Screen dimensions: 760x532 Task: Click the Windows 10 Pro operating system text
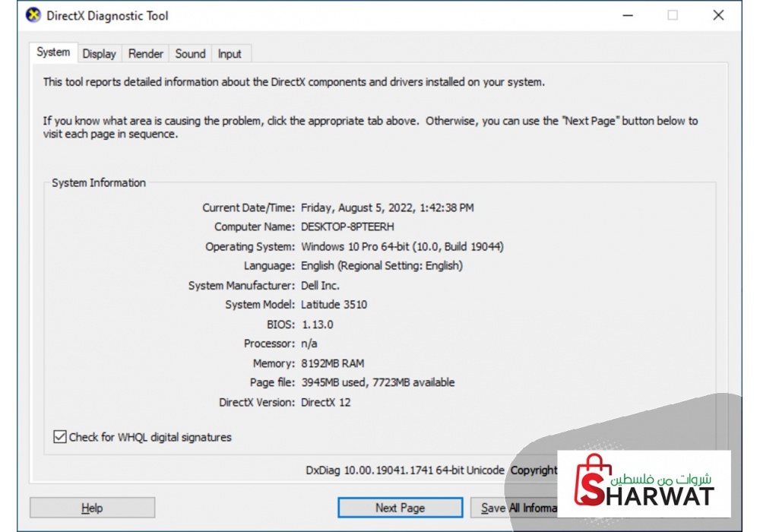coord(402,246)
